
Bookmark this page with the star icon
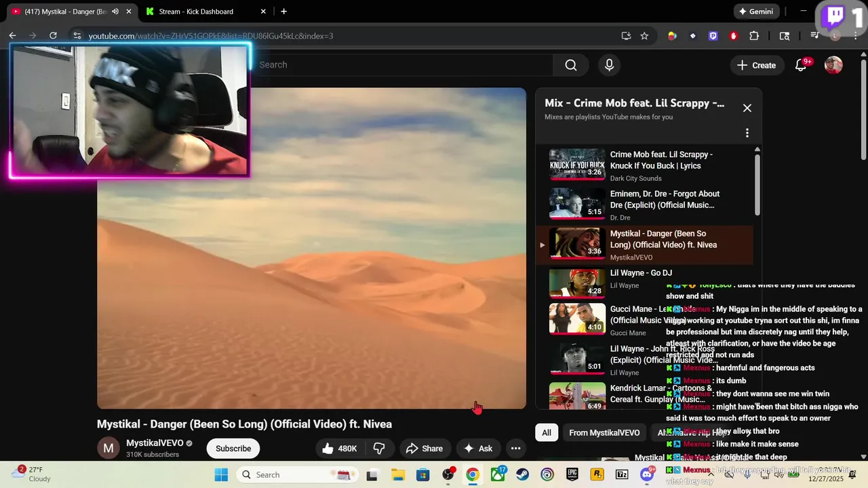point(644,36)
